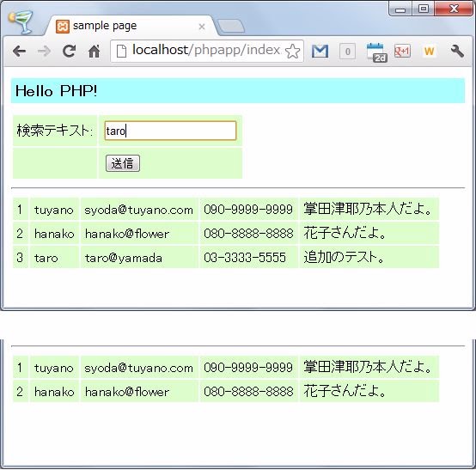Image resolution: width=476 pixels, height=470 pixels.
Task: Close the sample page tab
Action: point(202,27)
